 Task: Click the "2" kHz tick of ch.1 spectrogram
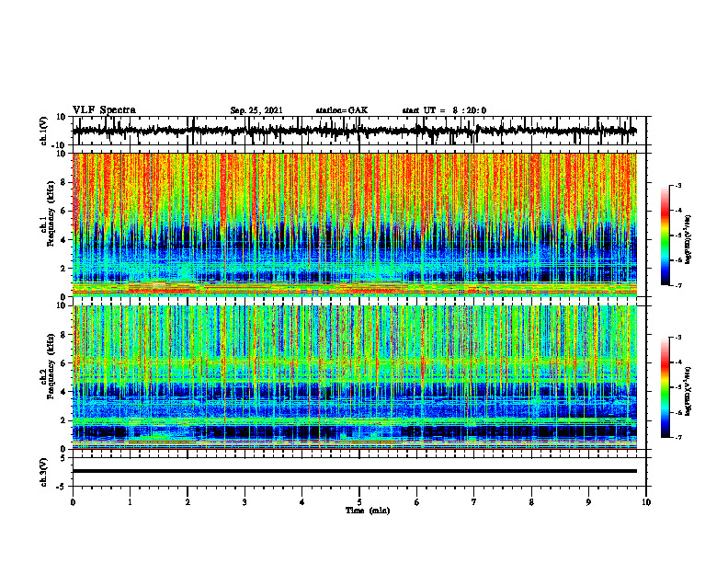[63, 269]
